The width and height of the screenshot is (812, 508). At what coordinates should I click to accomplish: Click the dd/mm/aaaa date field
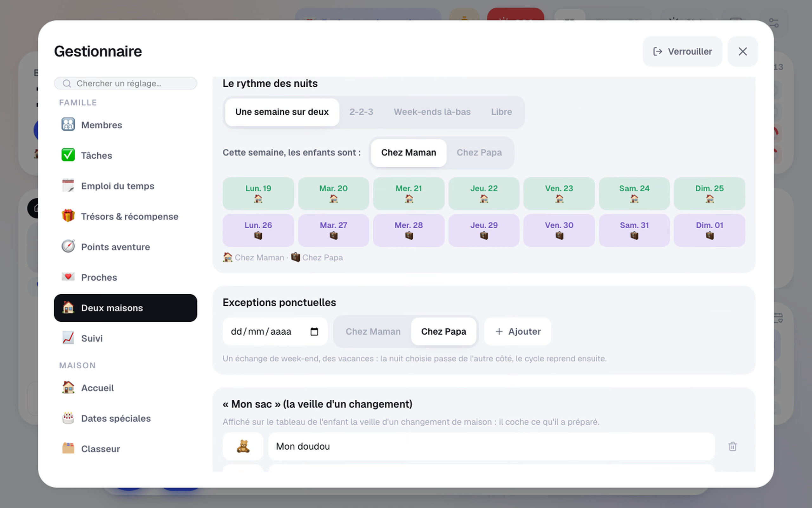coord(275,331)
